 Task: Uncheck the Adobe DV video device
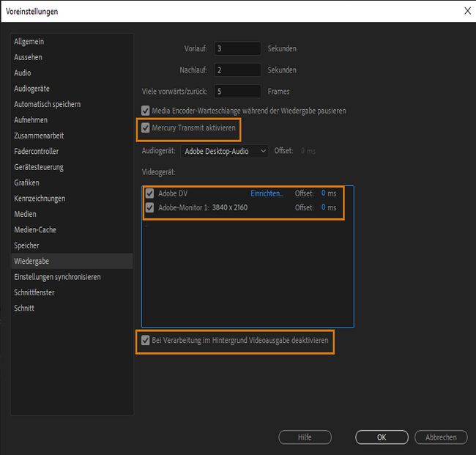coord(149,193)
